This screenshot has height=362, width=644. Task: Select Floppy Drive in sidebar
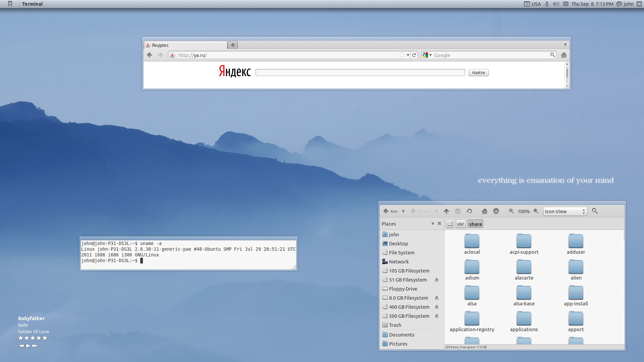412,289
